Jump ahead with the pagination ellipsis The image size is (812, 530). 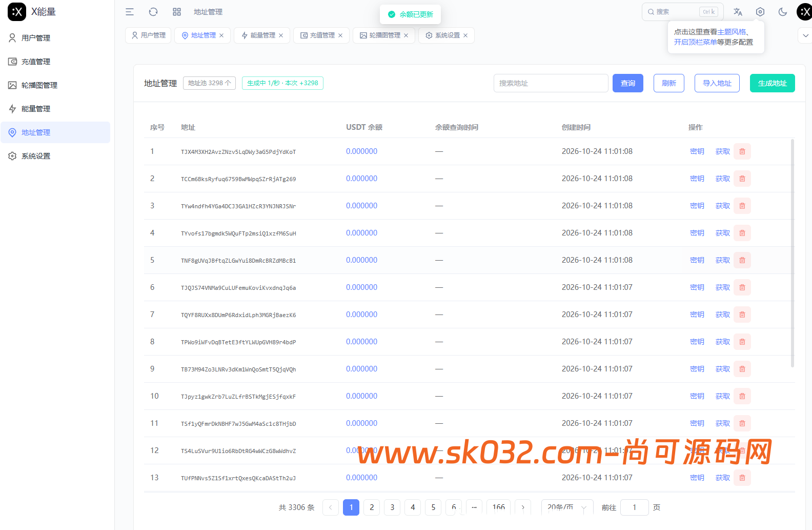coord(474,507)
